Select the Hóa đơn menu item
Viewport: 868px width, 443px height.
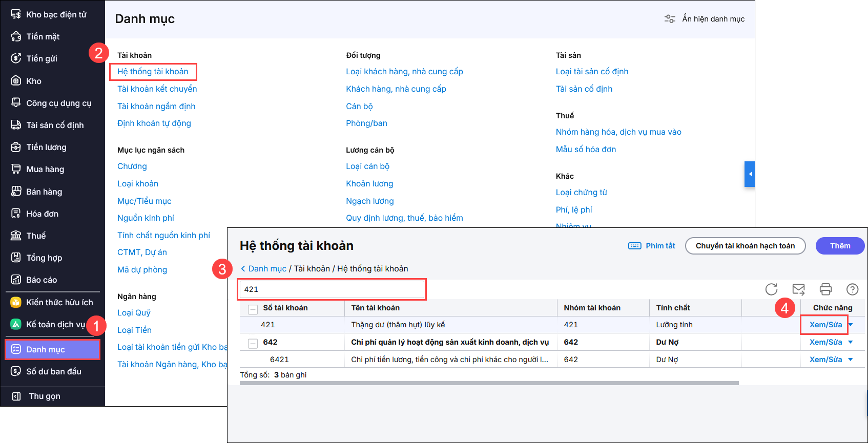click(x=42, y=214)
